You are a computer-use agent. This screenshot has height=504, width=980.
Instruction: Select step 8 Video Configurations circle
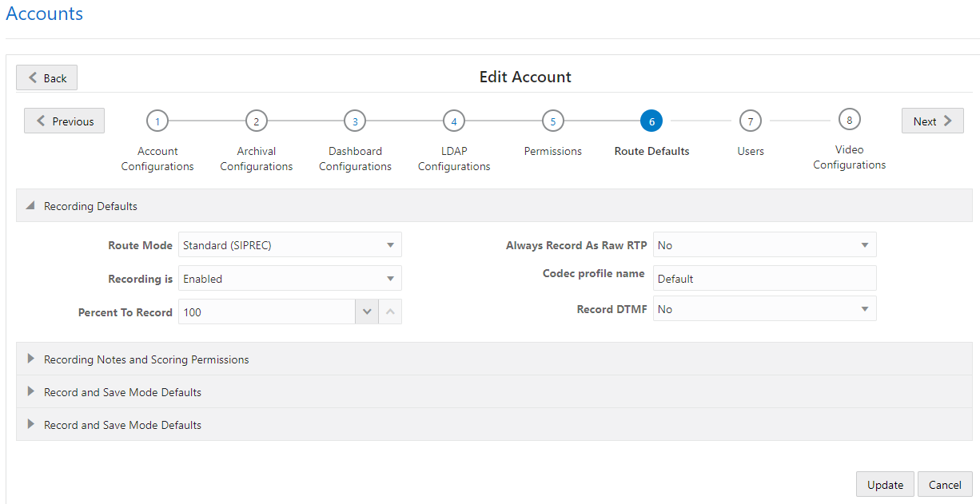pos(849,121)
